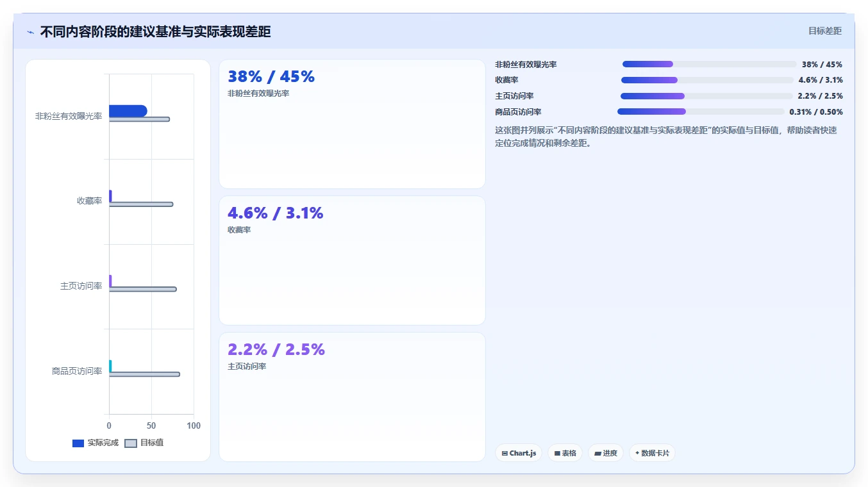868x487 pixels.
Task: Select the 进度 tag chip
Action: [606, 453]
